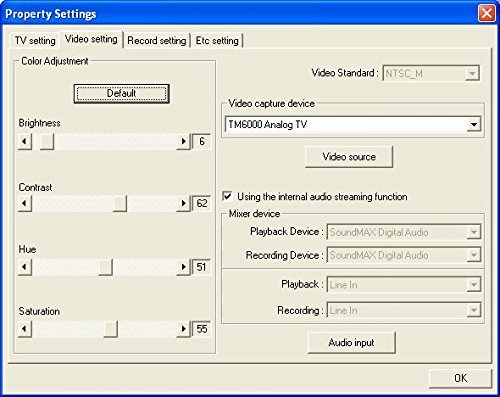Reset colors with the Default button
This screenshot has height=397, width=500.
(121, 93)
